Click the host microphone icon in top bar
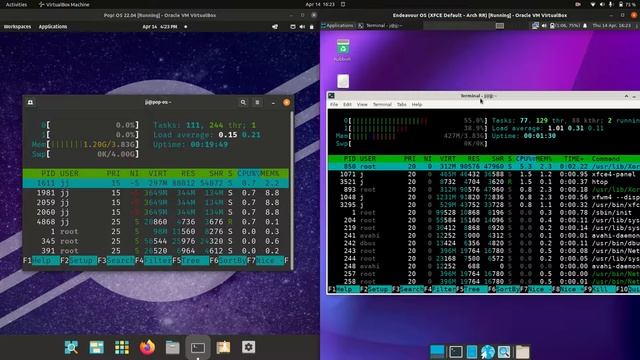The width and height of the screenshot is (640, 360). (x=611, y=4)
